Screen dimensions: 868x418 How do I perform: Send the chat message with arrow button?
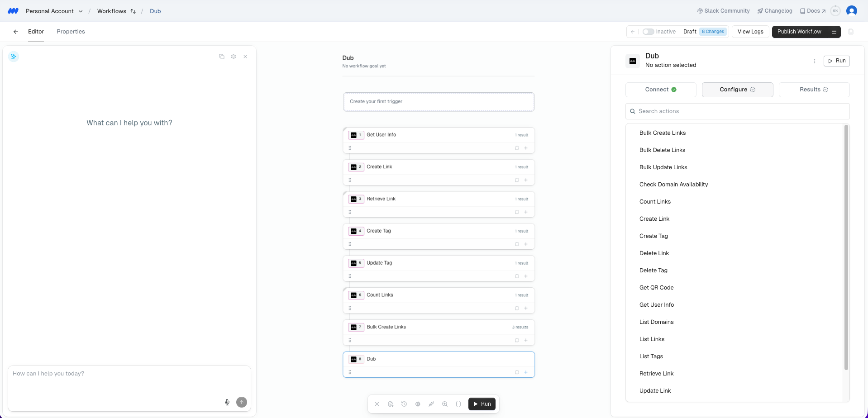pos(242,402)
